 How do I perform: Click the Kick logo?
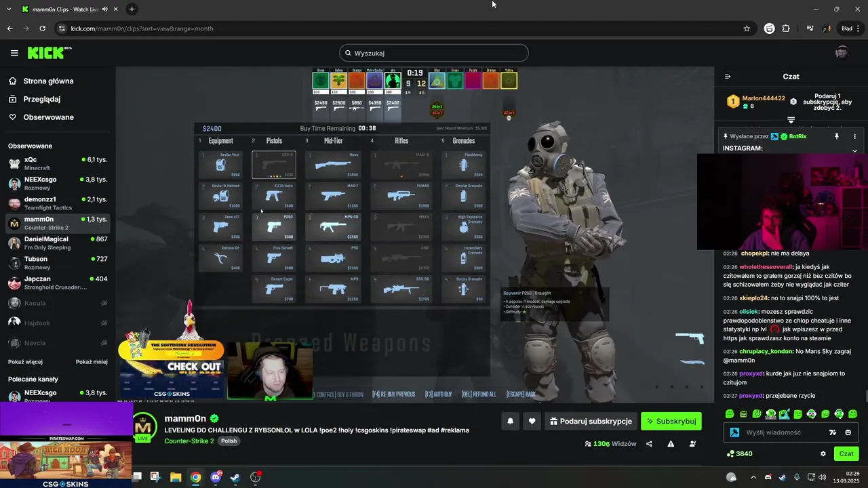[49, 53]
